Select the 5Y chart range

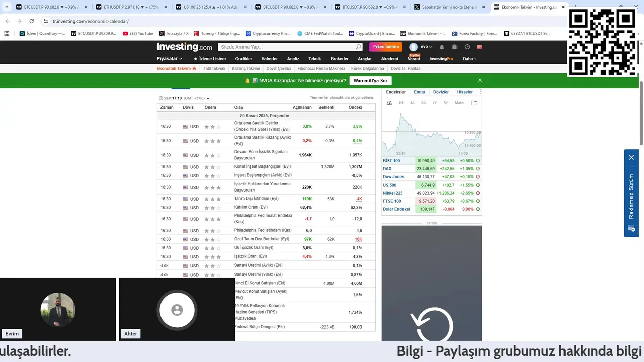[x=446, y=103]
